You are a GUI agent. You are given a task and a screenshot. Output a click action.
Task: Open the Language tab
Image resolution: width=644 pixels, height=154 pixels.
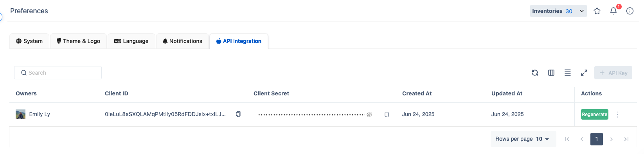tap(131, 41)
